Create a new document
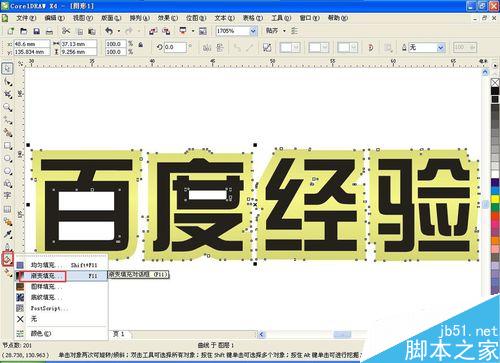This screenshot has width=500, height=363. (x=11, y=31)
